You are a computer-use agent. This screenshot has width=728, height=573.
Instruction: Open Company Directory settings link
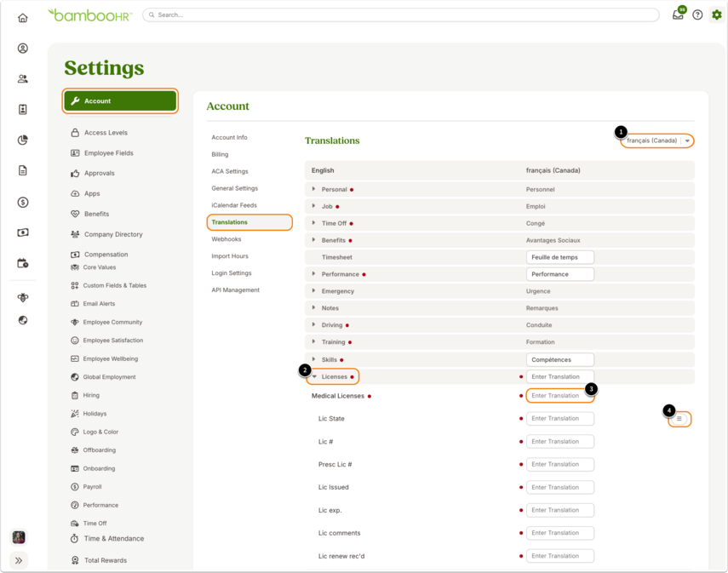pyautogui.click(x=113, y=234)
